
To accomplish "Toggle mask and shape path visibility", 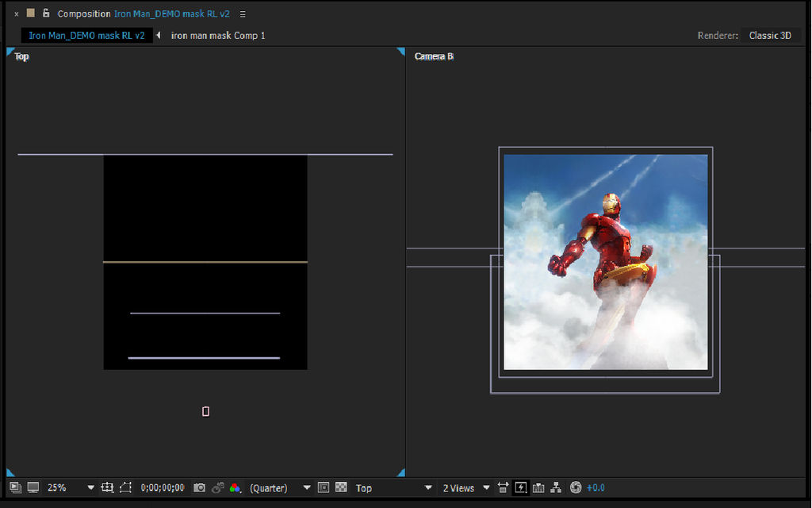I will point(125,488).
